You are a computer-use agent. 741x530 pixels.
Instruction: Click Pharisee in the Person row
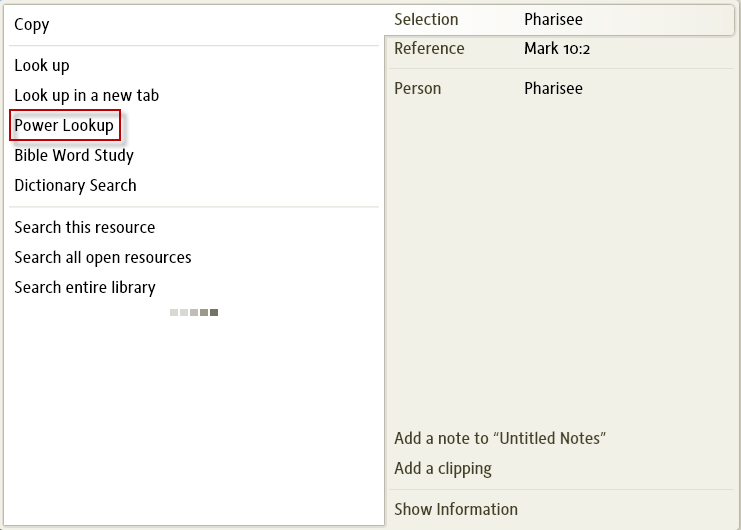tap(553, 89)
